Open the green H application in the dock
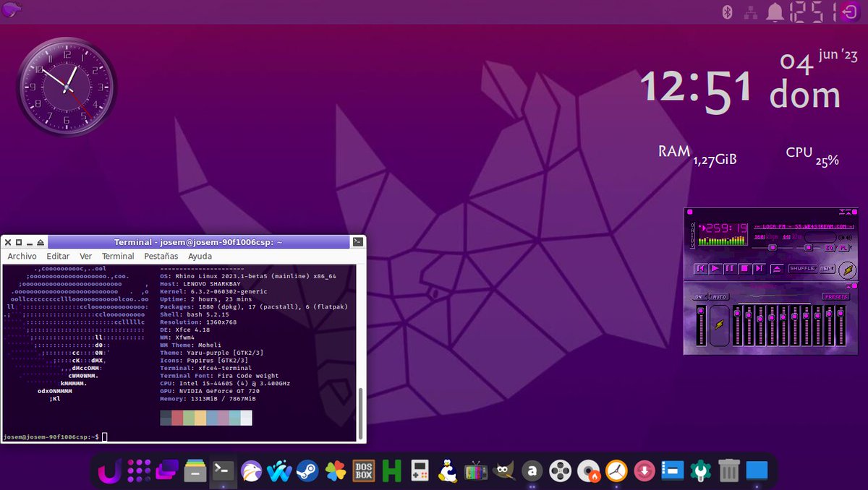Image resolution: width=868 pixels, height=490 pixels. coord(391,472)
